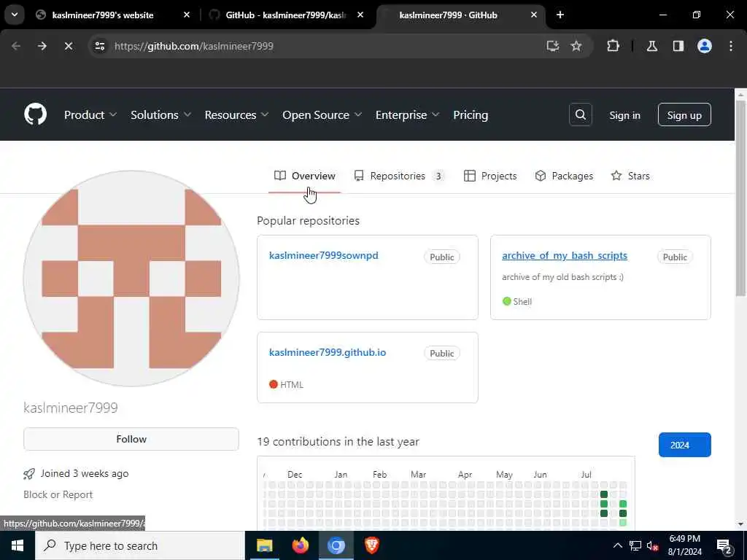Expand the Resources dropdown menu
The height and width of the screenshot is (560, 747).
tap(236, 114)
